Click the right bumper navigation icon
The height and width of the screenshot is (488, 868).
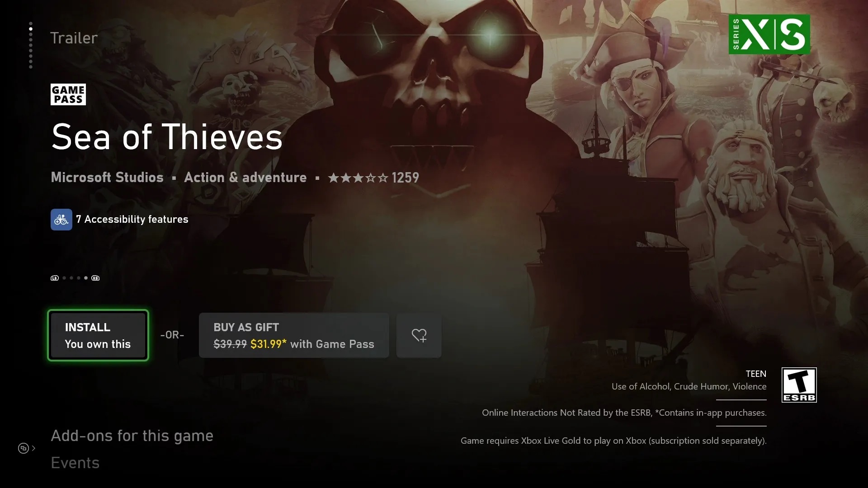tap(95, 278)
